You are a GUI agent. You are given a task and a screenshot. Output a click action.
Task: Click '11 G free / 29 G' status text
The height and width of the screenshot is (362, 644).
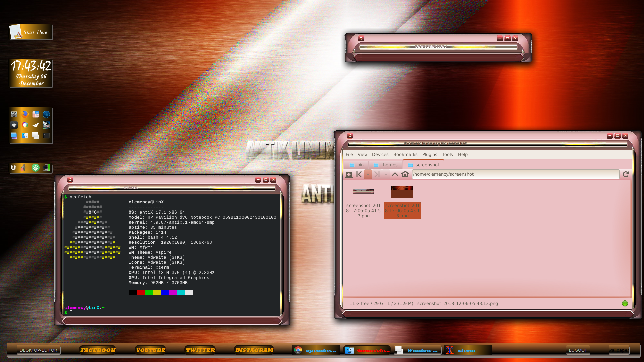pos(366,303)
